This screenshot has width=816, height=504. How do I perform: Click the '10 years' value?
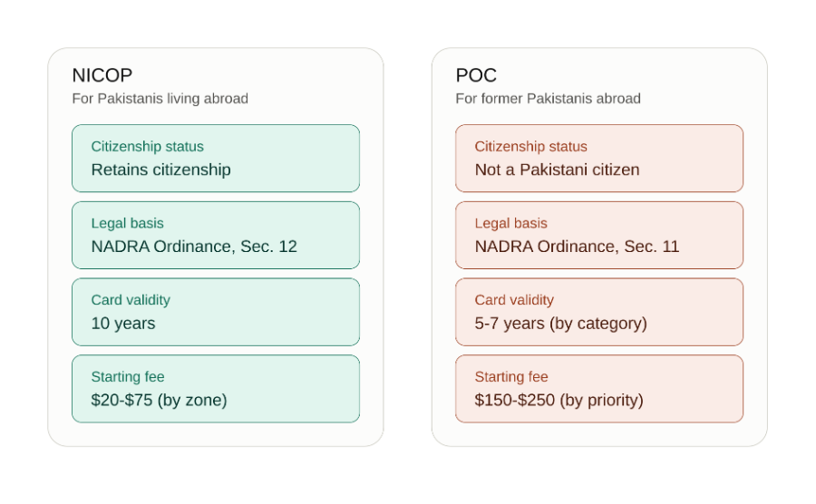point(123,324)
